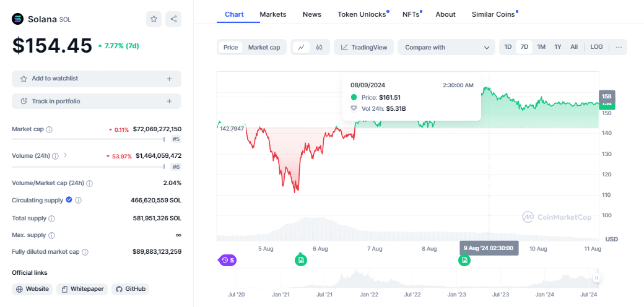
Task: Click the 158 price label on axis
Action: [x=607, y=97]
